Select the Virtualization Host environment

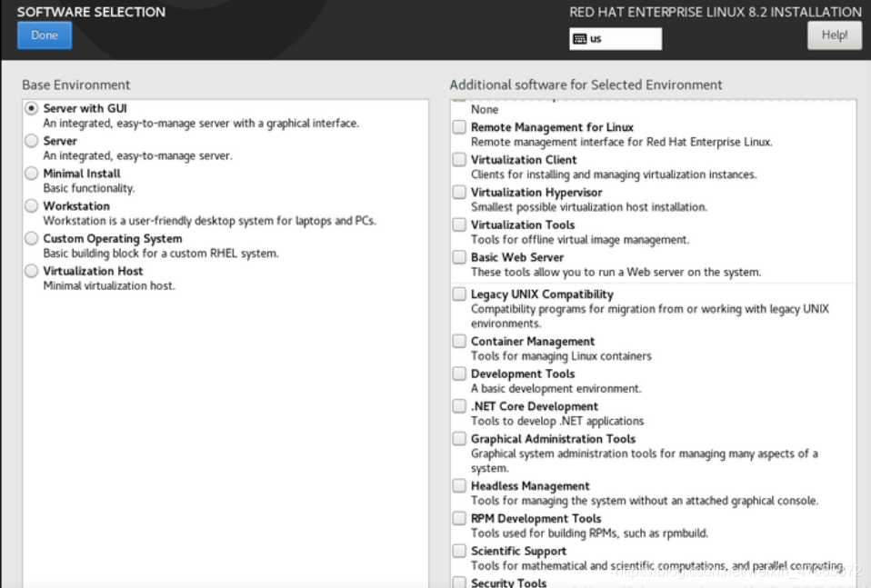click(32, 271)
